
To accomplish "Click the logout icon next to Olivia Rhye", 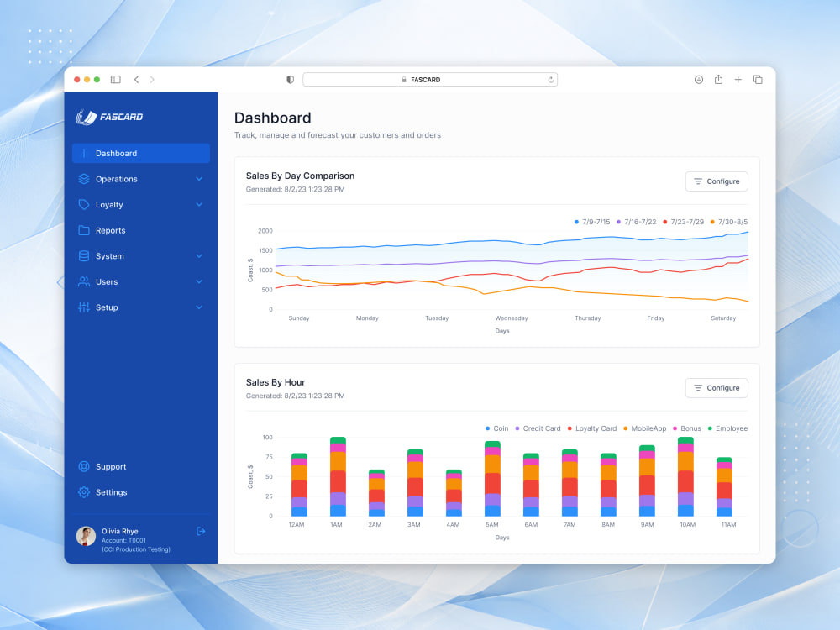I will 201,532.
